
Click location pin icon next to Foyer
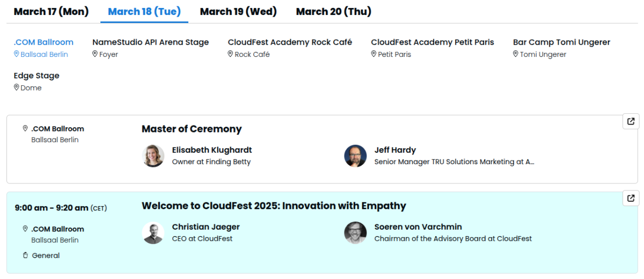(95, 54)
